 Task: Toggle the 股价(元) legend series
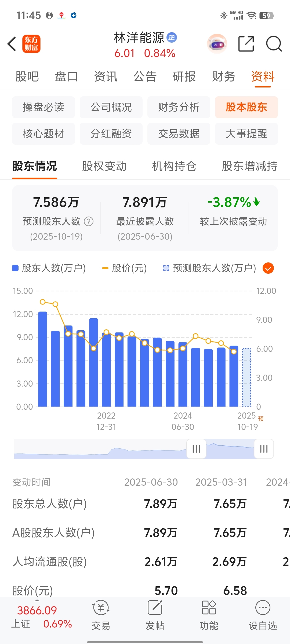point(124,268)
